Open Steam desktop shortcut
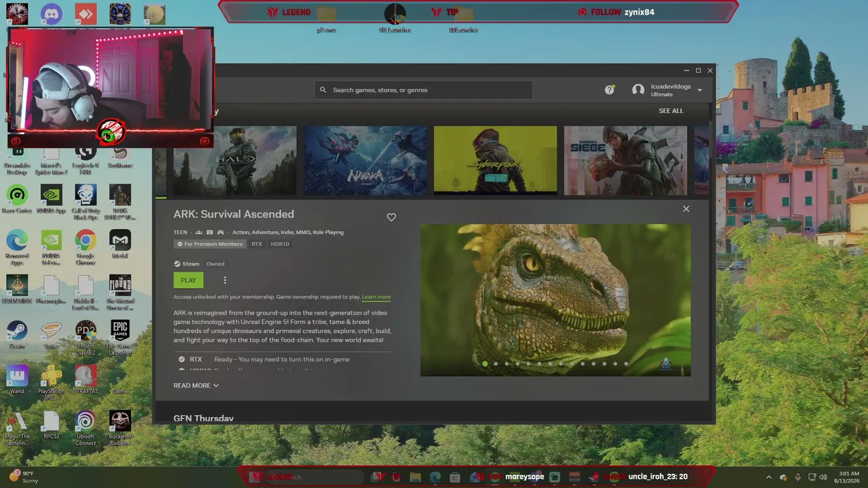The height and width of the screenshot is (488, 868). [x=17, y=335]
